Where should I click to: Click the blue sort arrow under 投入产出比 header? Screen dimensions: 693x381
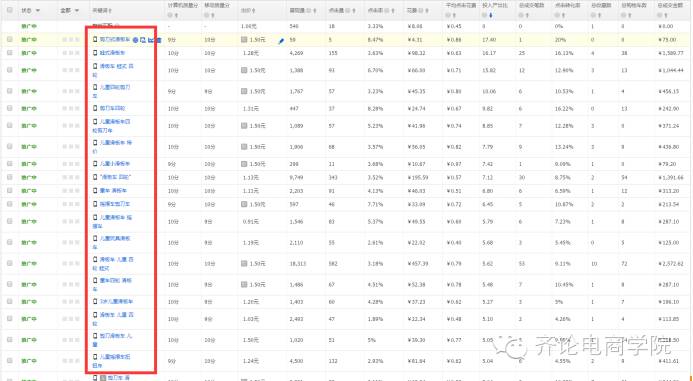[x=491, y=16]
